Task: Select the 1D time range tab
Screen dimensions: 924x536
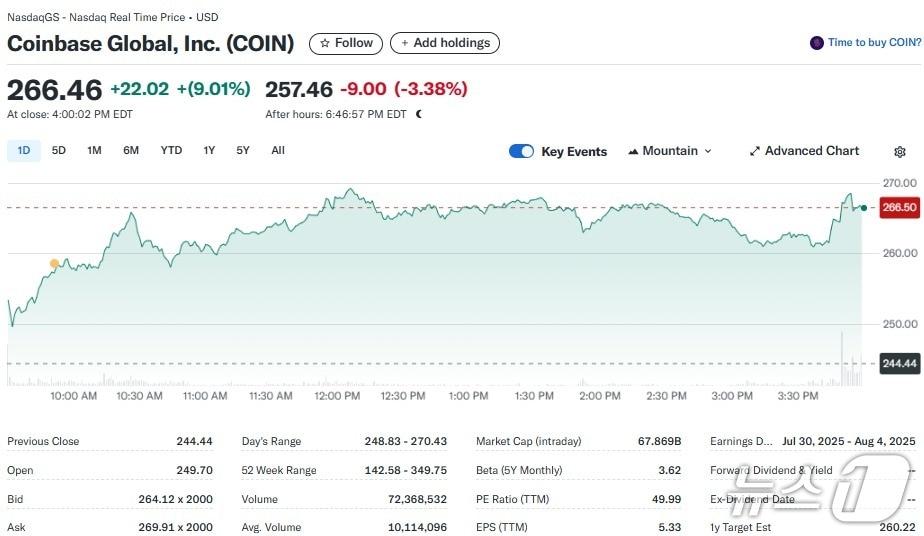Action: click(24, 151)
